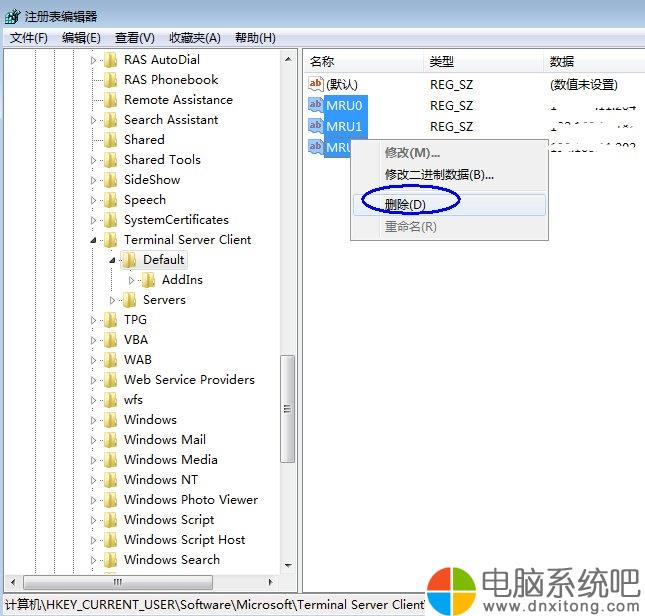Expand the AddIns tree node
645x616 pixels.
(x=132, y=280)
